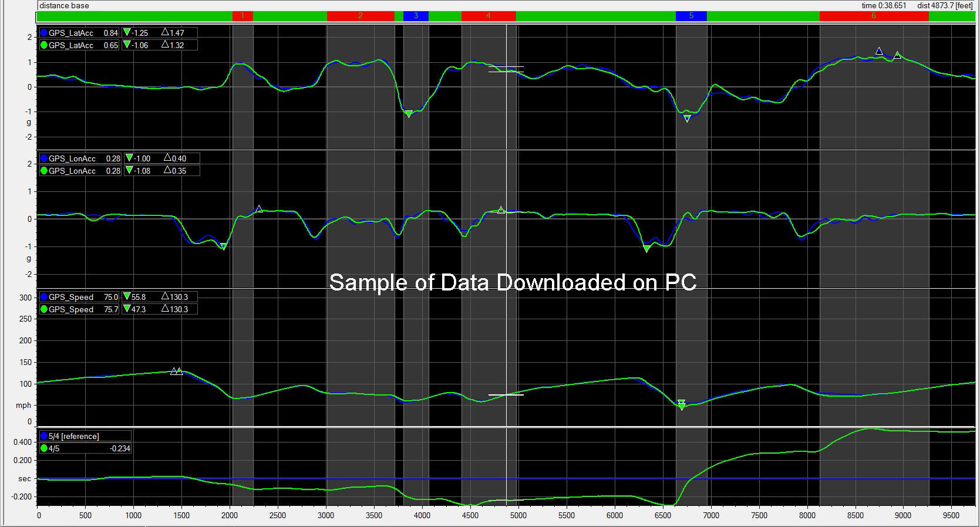This screenshot has height=527, width=980.
Task: Click the green GPS_LatAcc legend label
Action: 70,45
